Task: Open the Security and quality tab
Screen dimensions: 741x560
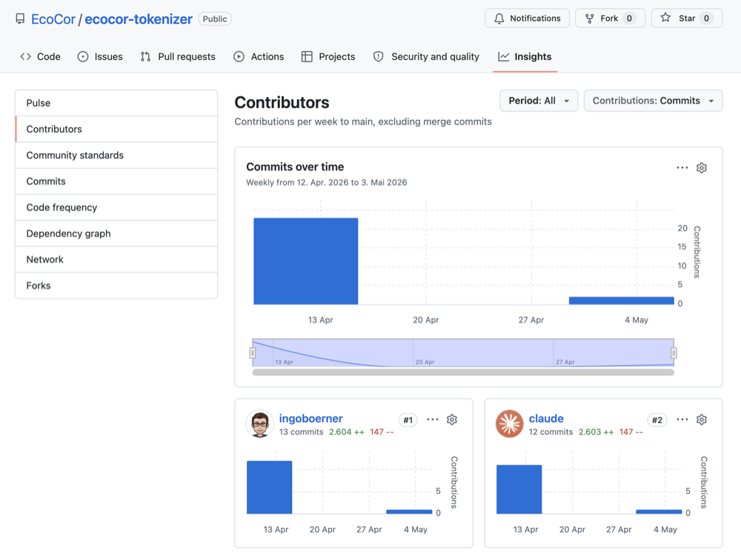Action: [x=426, y=57]
